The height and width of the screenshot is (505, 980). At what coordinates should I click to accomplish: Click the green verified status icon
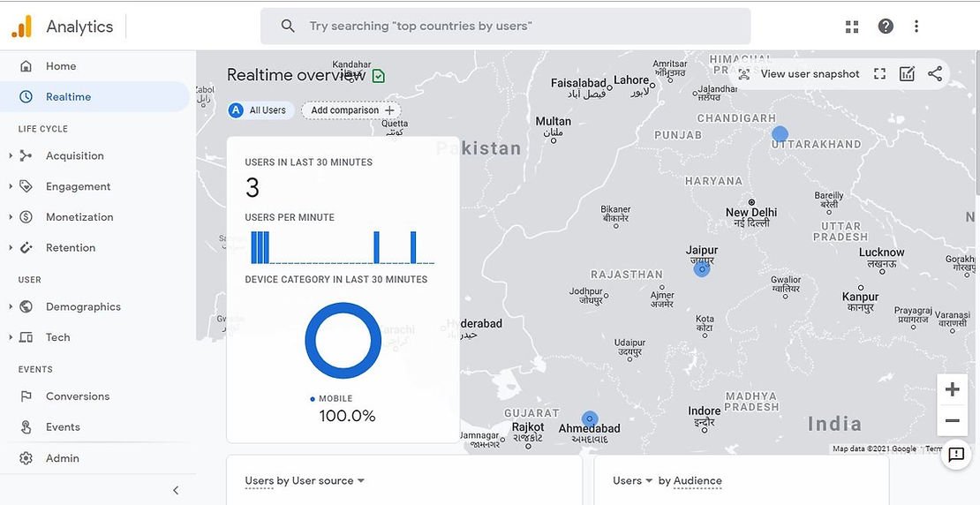pyautogui.click(x=379, y=76)
